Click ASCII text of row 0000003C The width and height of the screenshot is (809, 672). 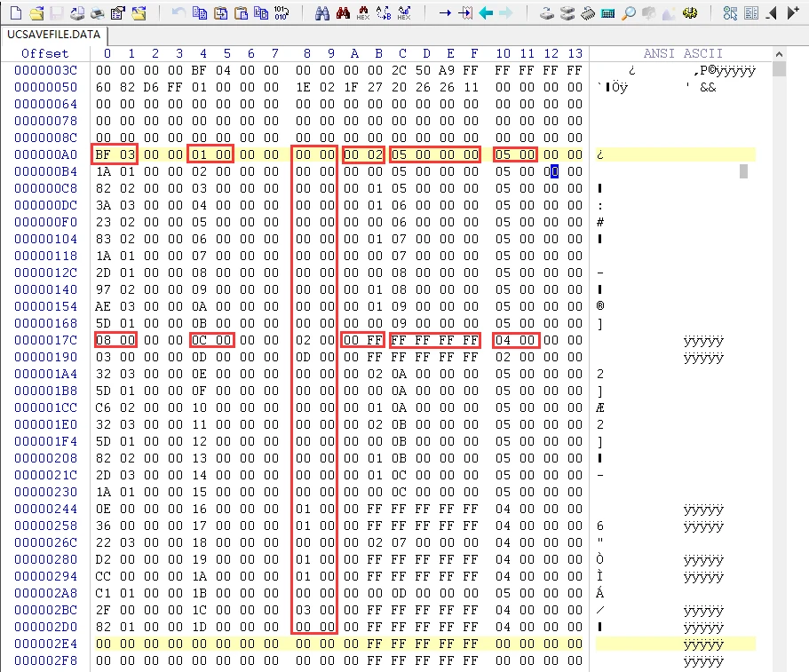click(x=692, y=70)
